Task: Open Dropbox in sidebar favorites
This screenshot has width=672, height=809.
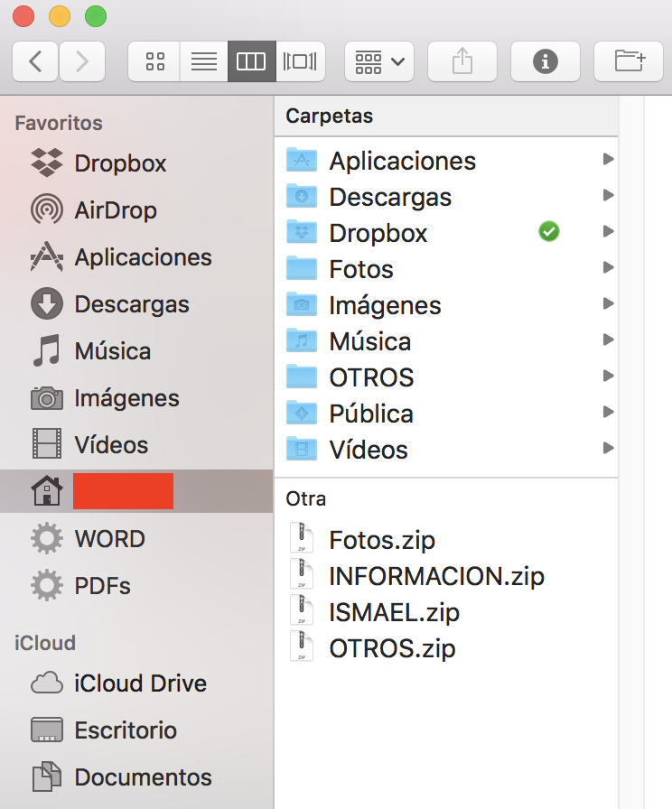Action: 119,163
